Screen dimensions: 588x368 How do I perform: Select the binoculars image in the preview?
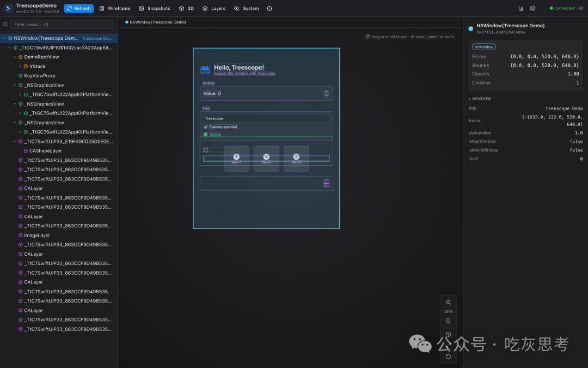coord(205,69)
